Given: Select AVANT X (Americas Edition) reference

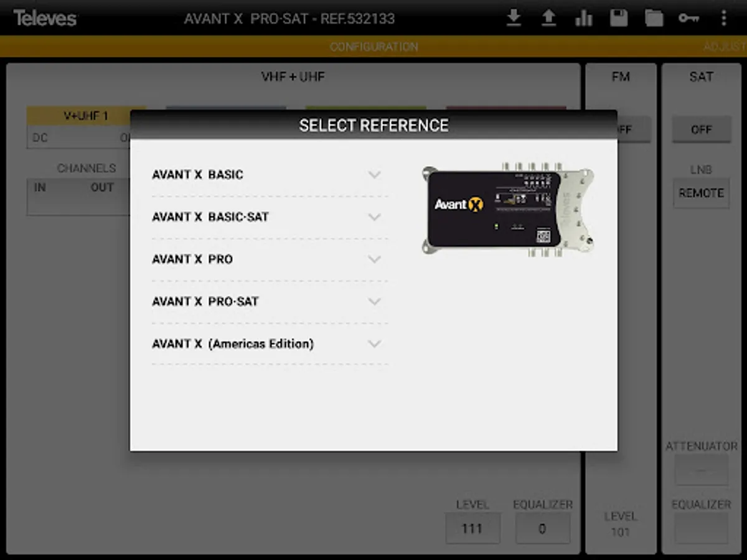Looking at the screenshot, I should (270, 343).
